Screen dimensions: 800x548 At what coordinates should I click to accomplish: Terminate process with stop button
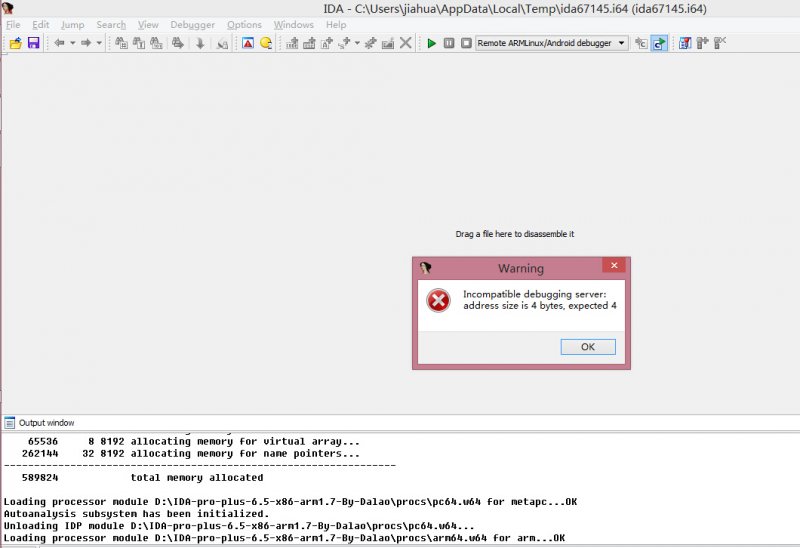pyautogui.click(x=466, y=43)
